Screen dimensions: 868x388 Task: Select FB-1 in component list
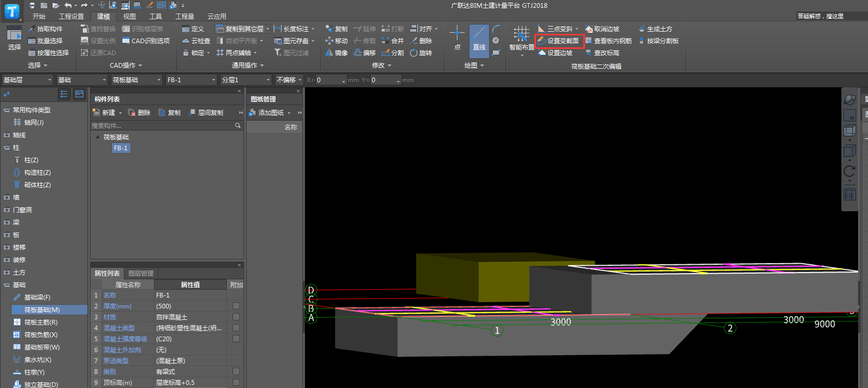[x=121, y=148]
